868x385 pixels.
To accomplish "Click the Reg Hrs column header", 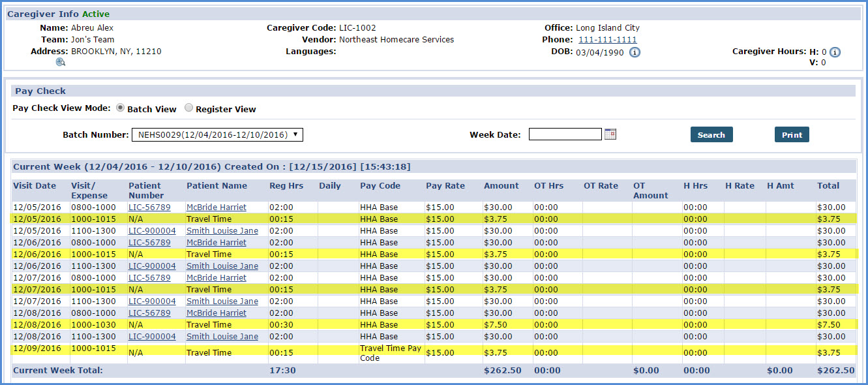I will (x=286, y=186).
